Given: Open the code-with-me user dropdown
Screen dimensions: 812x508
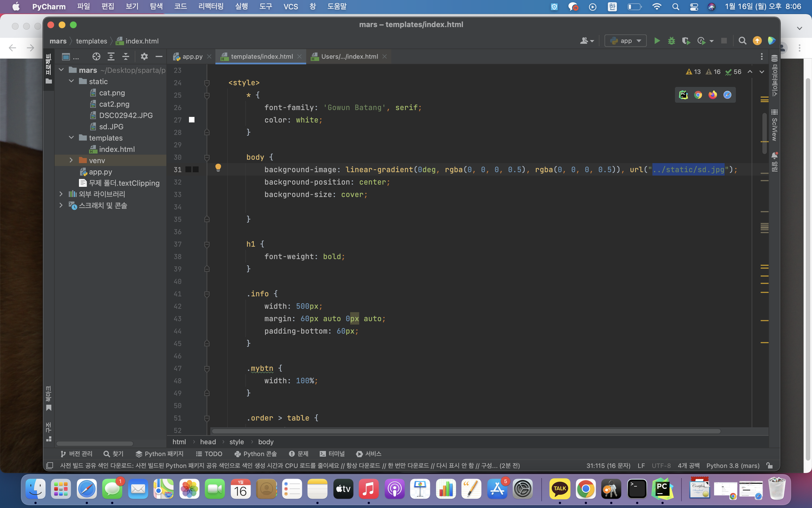Looking at the screenshot, I should (587, 41).
